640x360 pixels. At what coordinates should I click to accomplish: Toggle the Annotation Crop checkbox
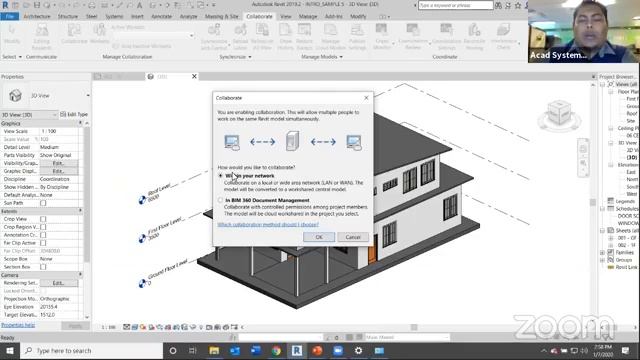click(43, 235)
